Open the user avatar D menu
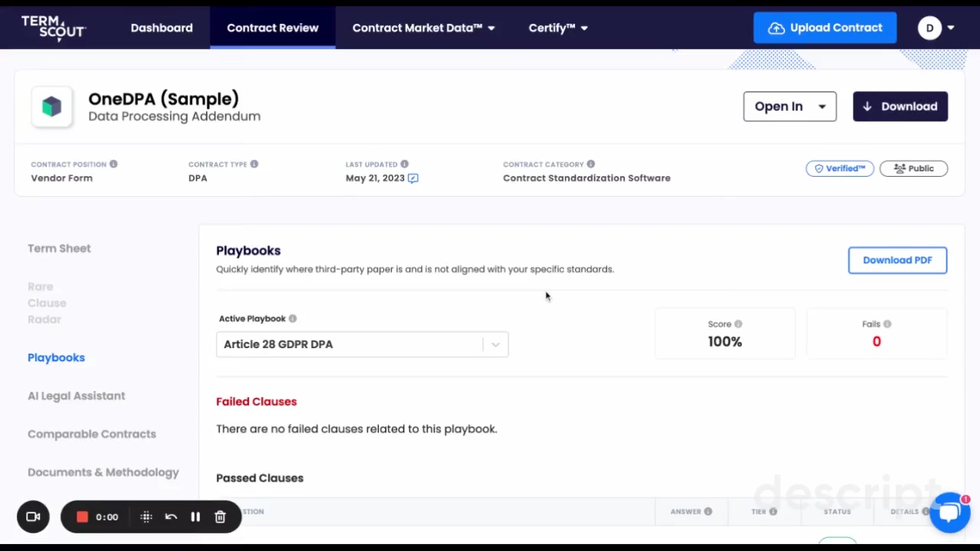980x551 pixels. [936, 28]
